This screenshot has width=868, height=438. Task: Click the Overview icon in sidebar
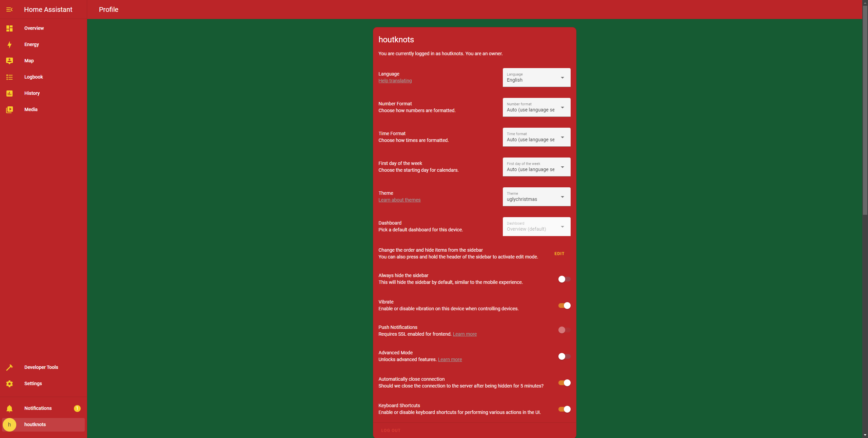9,28
